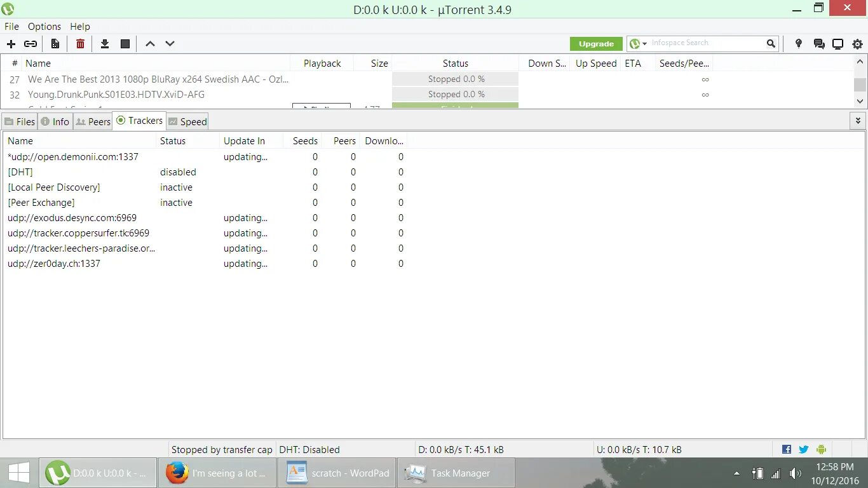Screen dimensions: 868x488
Task: Click inside the Infospace Search field
Action: (x=707, y=43)
